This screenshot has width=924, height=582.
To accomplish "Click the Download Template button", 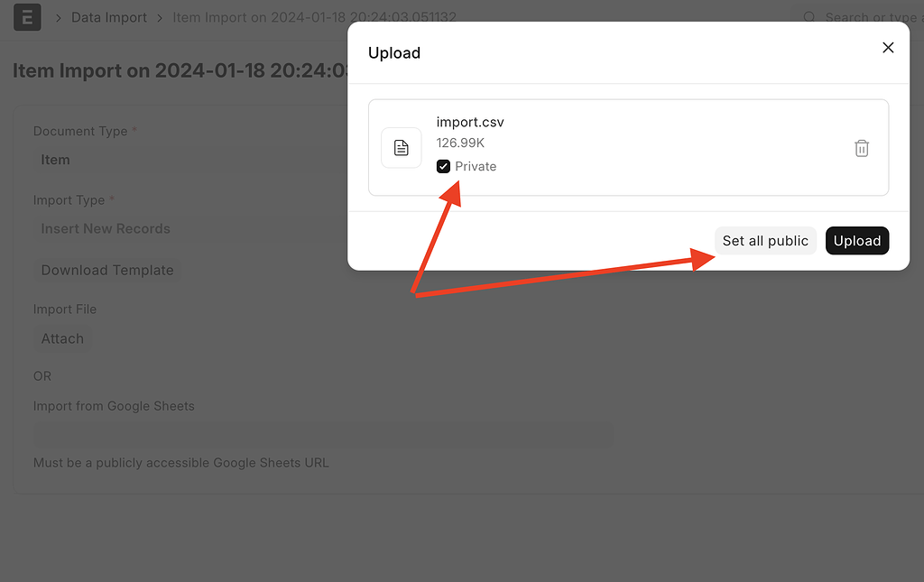I will coord(106,270).
